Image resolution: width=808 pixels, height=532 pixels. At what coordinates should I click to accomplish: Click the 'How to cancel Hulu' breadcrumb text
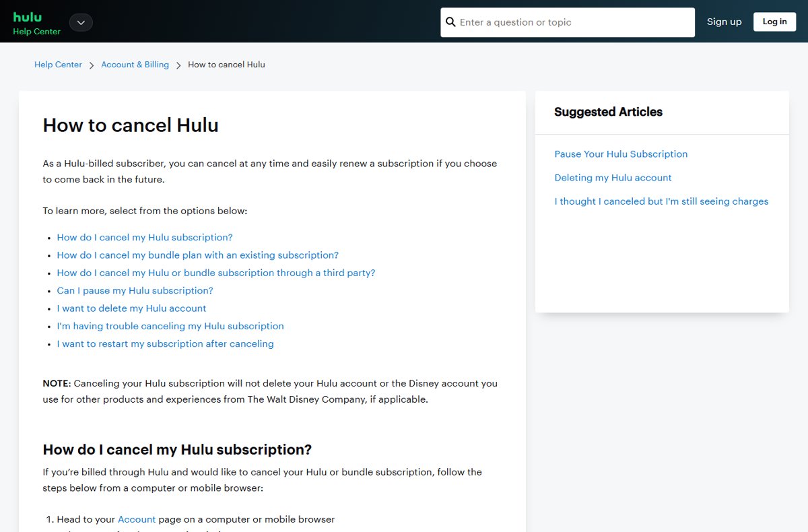point(226,65)
